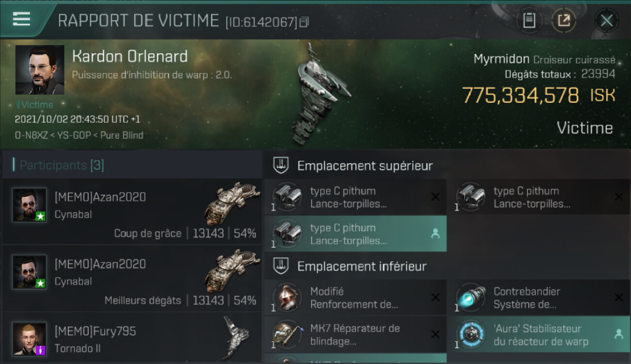Share the kill report externally
The height and width of the screenshot is (364, 631).
564,20
